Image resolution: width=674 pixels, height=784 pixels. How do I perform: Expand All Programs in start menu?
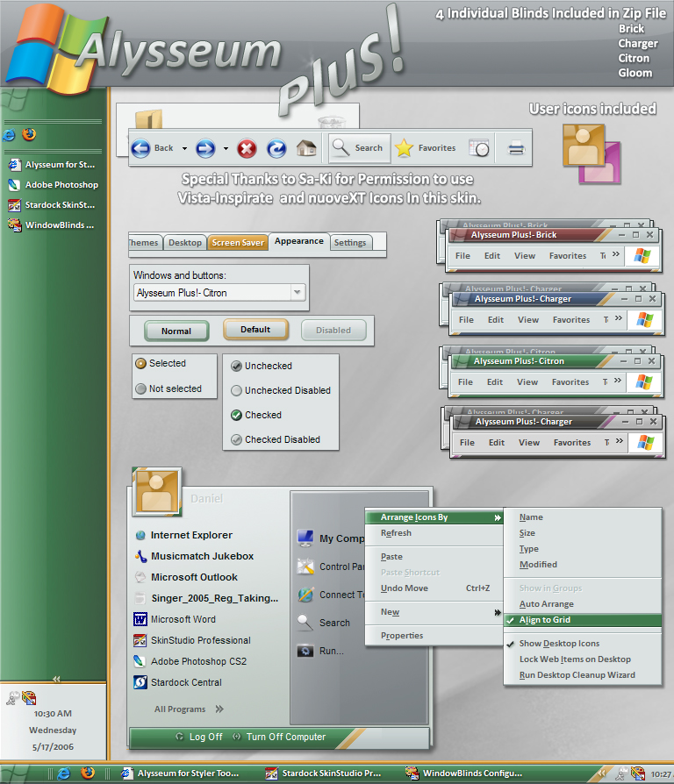point(189,709)
